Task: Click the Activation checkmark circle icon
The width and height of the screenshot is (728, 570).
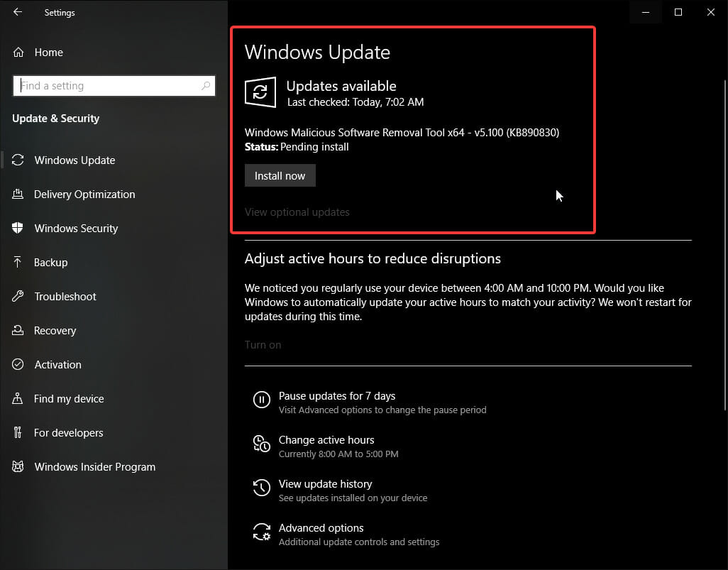Action: 18,365
